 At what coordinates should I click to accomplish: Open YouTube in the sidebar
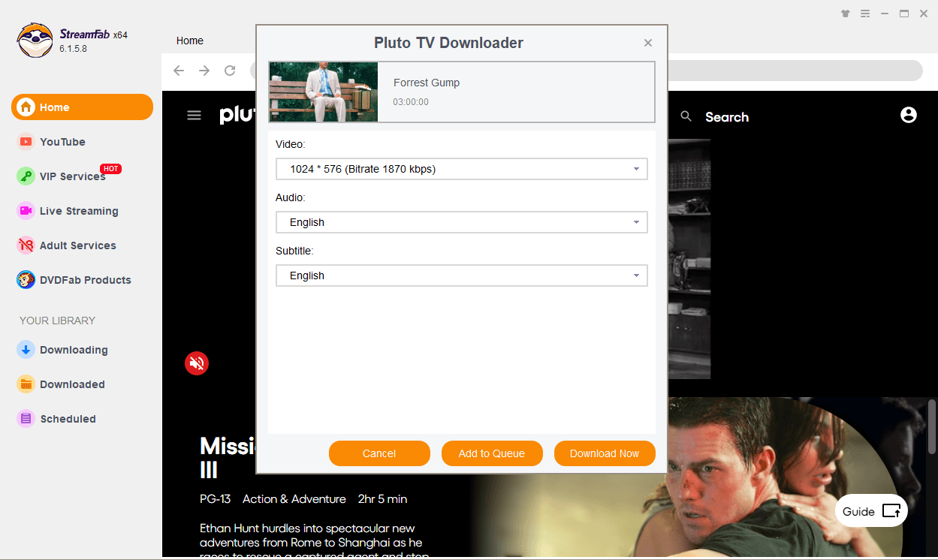tap(62, 142)
